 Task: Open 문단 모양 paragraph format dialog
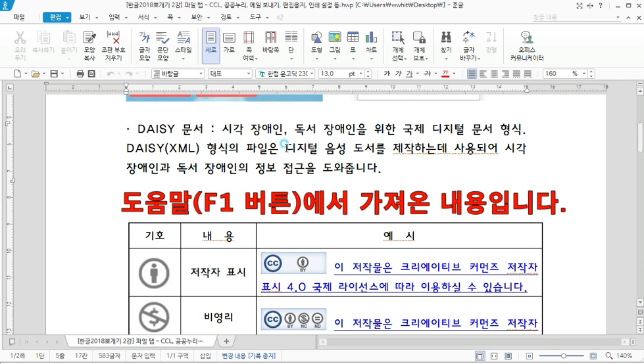[163, 45]
